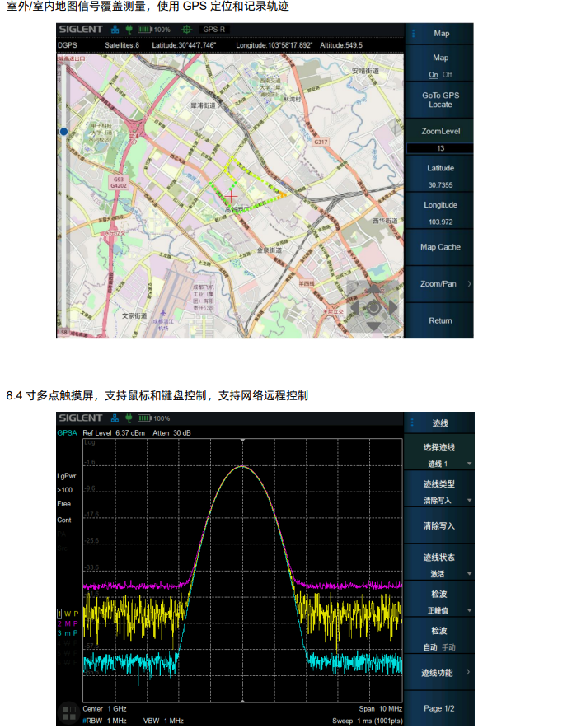
Task: Open the 迹线功能 submenu
Action: pyautogui.click(x=439, y=673)
